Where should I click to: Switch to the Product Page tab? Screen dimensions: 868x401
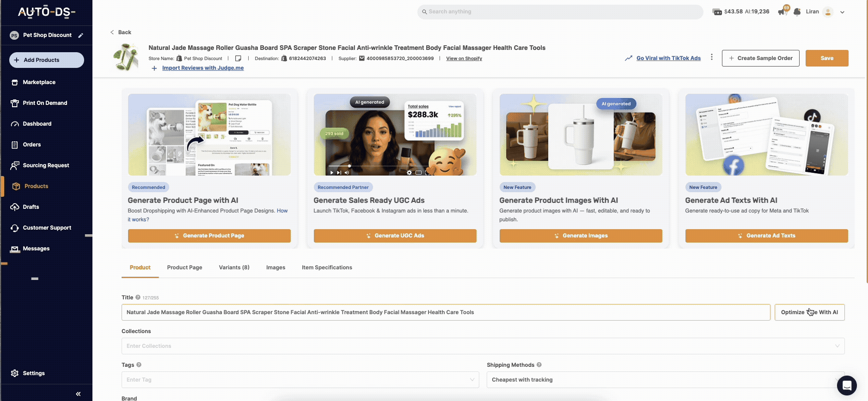pyautogui.click(x=184, y=267)
